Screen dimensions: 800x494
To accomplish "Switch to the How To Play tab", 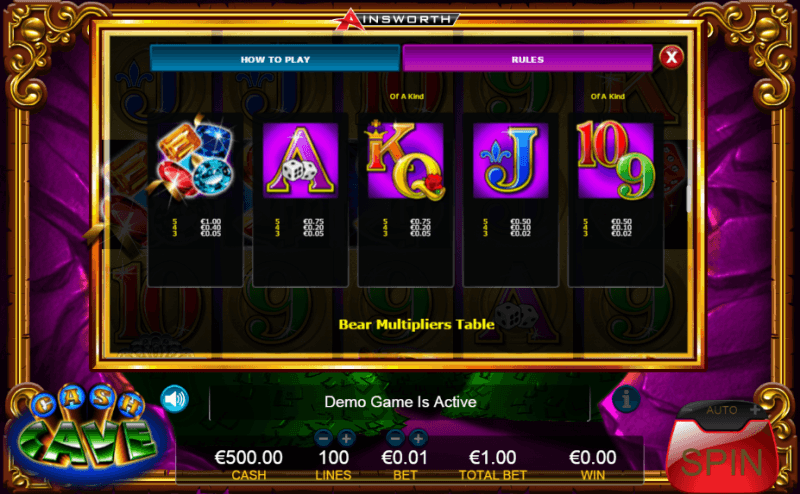I will [x=275, y=59].
